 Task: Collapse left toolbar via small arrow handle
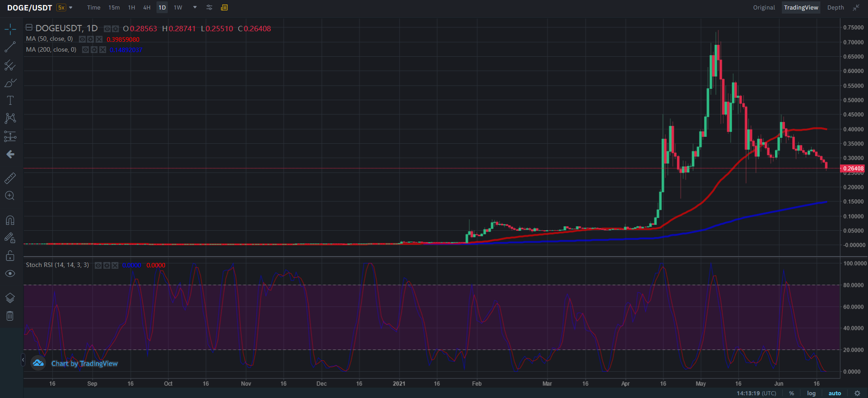tap(23, 360)
